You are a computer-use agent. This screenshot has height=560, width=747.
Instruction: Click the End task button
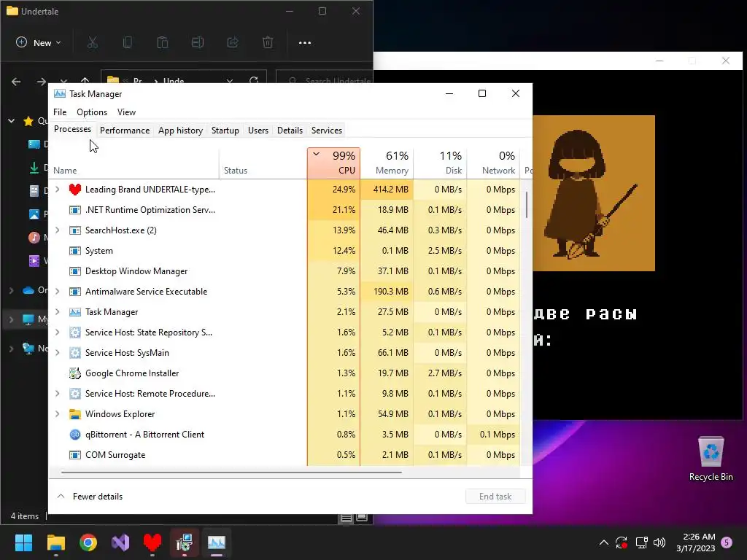click(495, 496)
